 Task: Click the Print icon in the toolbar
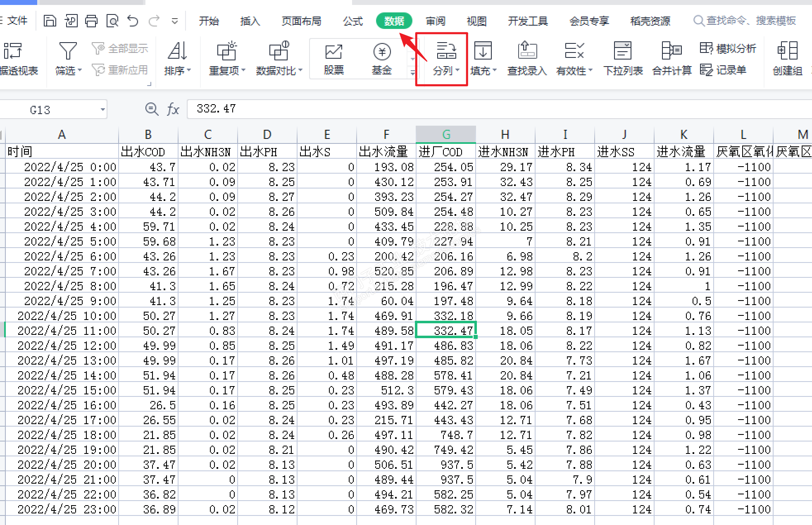point(91,21)
